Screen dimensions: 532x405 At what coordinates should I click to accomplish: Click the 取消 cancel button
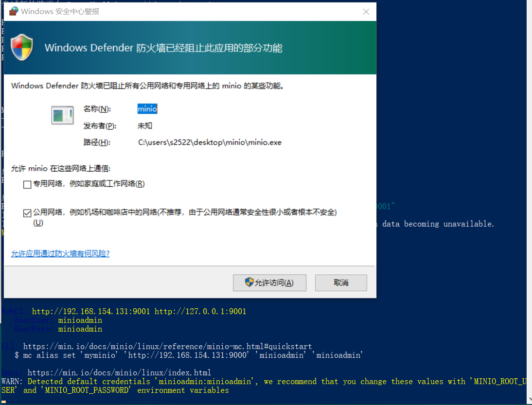coord(341,282)
